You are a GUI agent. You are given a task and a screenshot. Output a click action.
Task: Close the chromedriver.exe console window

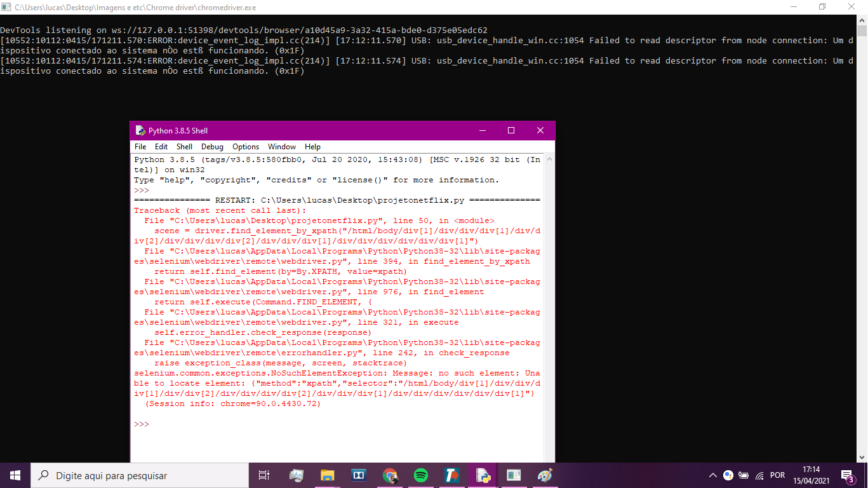(852, 7)
